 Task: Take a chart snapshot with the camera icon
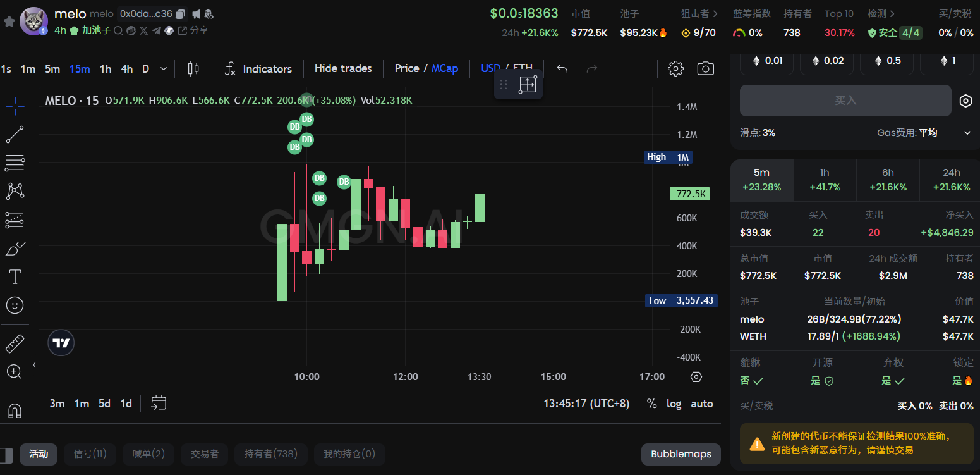click(705, 68)
